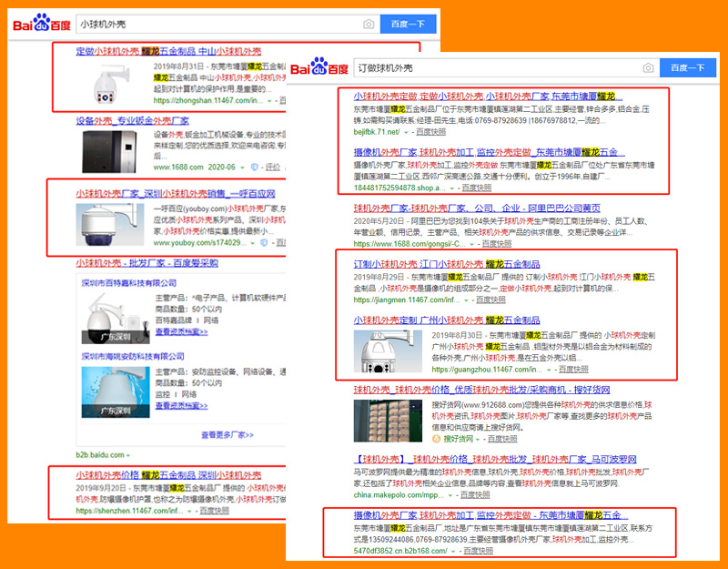Image resolution: width=728 pixels, height=569 pixels.
Task: Click the Baidu logo in the 小球机外壳 window
Action: pos(42,23)
